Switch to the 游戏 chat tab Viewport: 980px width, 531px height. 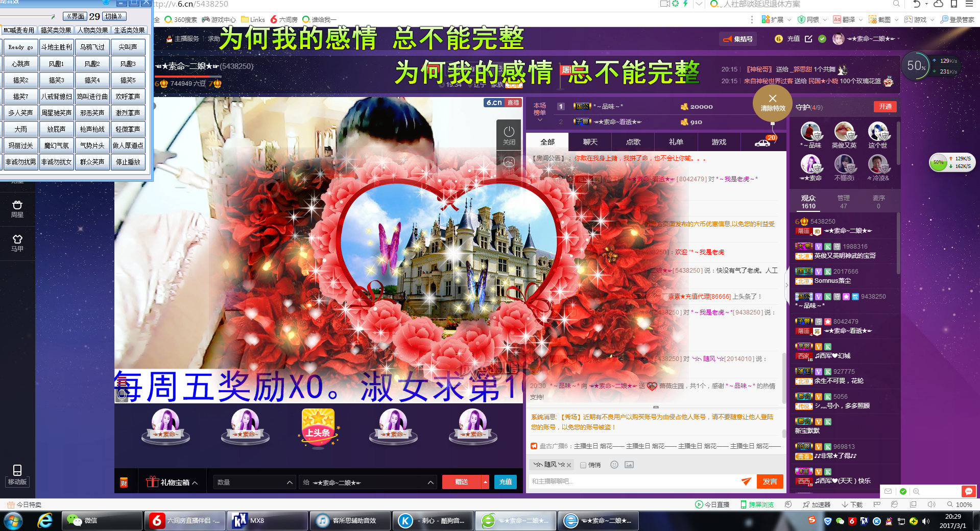[x=719, y=142]
